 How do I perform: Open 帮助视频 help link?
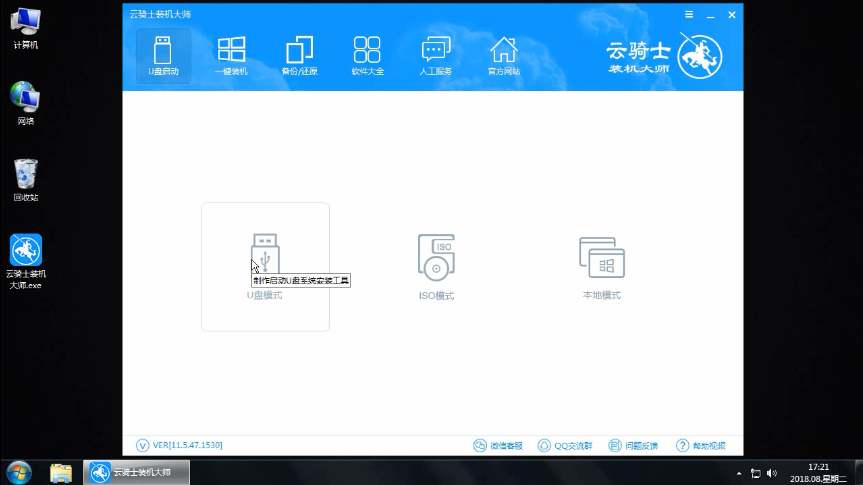(701, 445)
